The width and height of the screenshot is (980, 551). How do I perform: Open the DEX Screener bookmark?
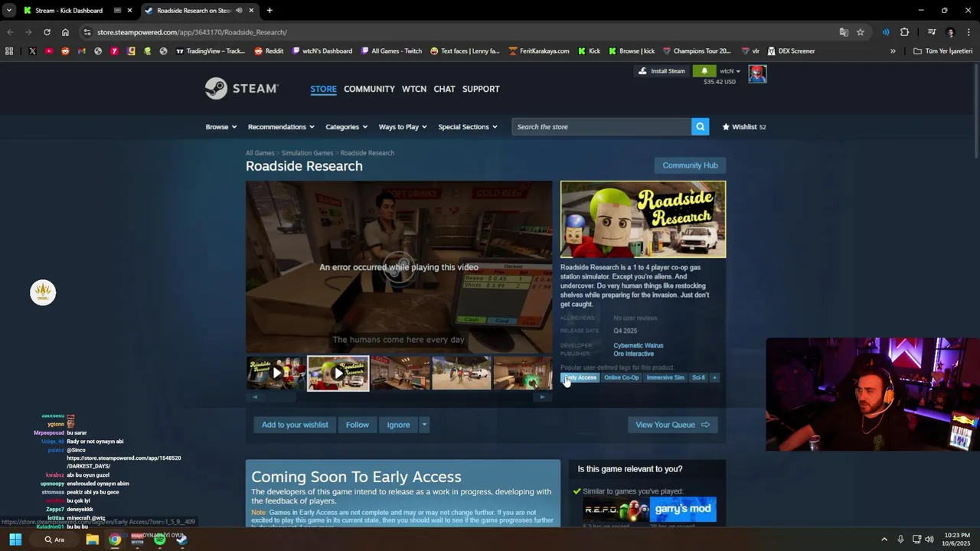click(x=792, y=51)
